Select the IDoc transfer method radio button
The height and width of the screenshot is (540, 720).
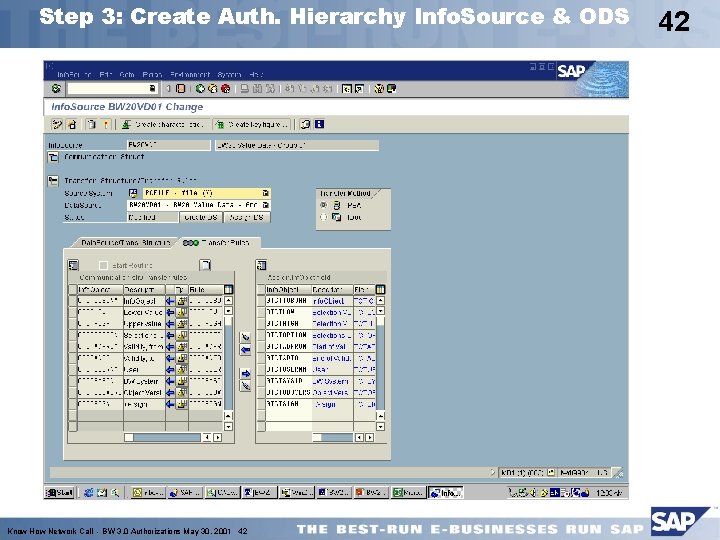click(323, 217)
